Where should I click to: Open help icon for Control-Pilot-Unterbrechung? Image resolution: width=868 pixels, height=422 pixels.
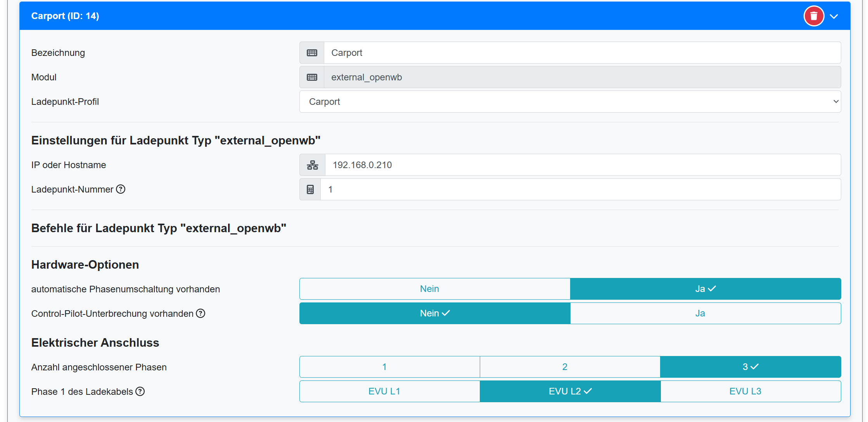click(x=200, y=313)
